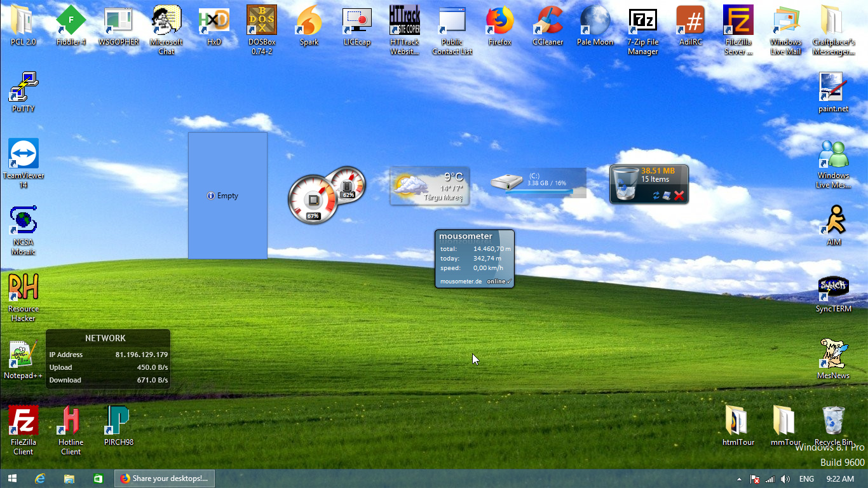The height and width of the screenshot is (488, 868).
Task: Click computer icon in recycle bin gadget
Action: click(667, 196)
